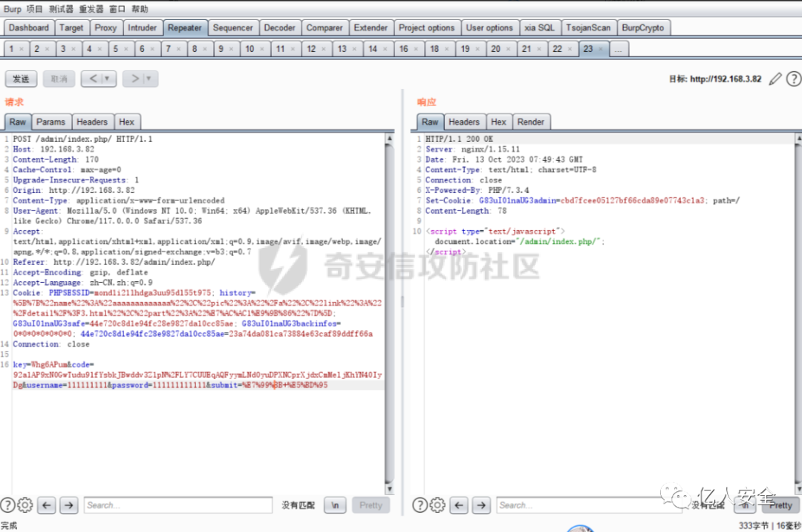The image size is (802, 532).
Task: Toggle Pretty view in request pane
Action: point(371,505)
